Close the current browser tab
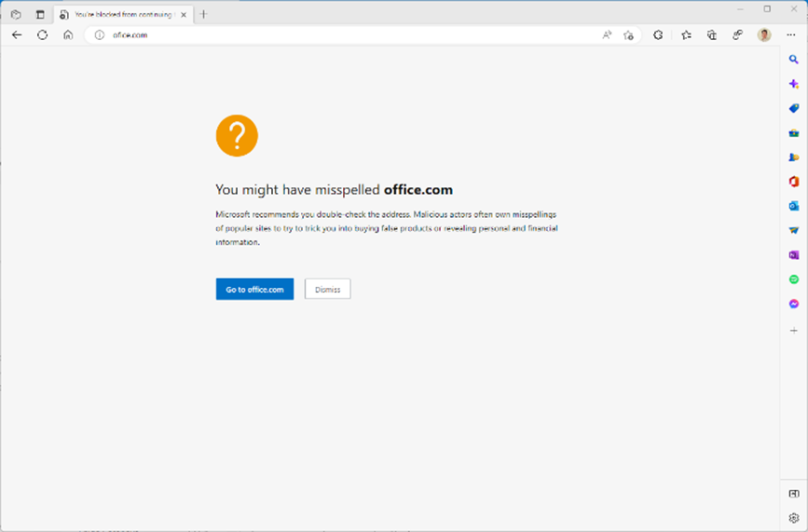 (x=185, y=14)
